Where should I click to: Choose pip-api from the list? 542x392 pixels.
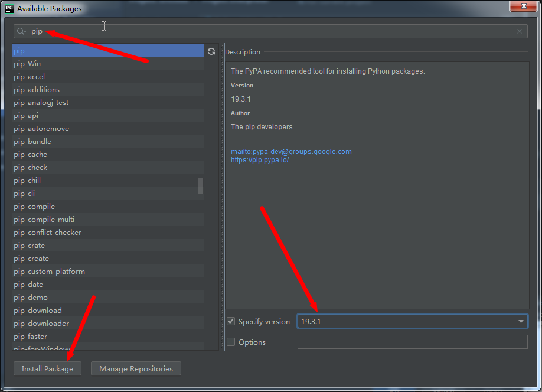(x=108, y=116)
